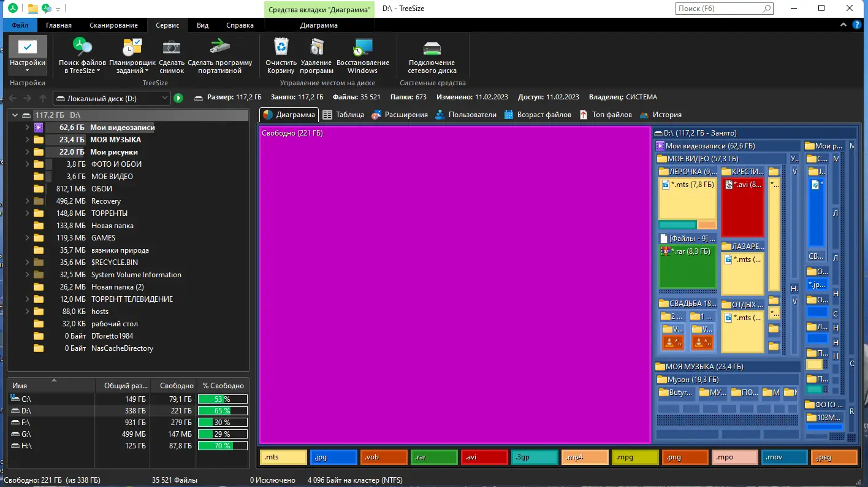Open the Локальный диск (D:) path dropdown
868x487 pixels.
[x=164, y=98]
